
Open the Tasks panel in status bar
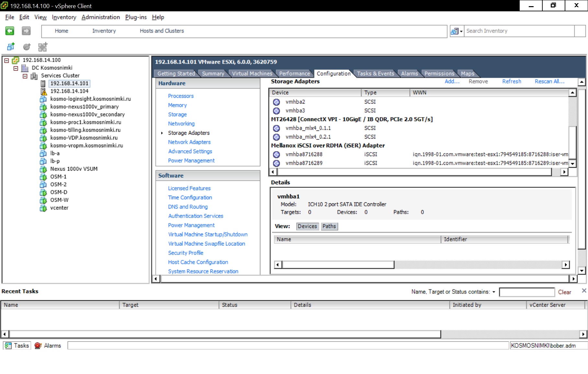pos(17,346)
